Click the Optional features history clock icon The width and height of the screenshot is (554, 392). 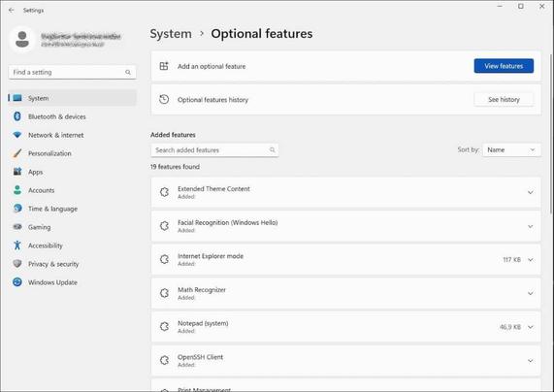[164, 99]
